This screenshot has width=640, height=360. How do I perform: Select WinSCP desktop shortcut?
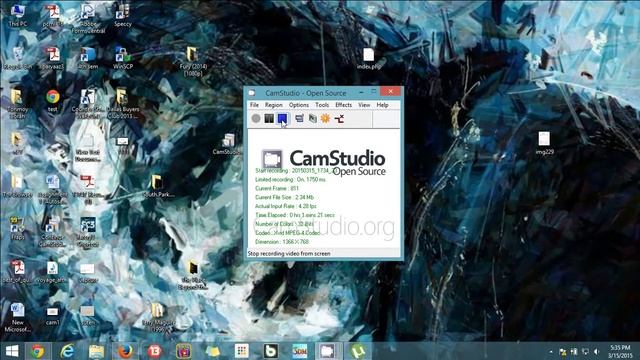pyautogui.click(x=122, y=58)
